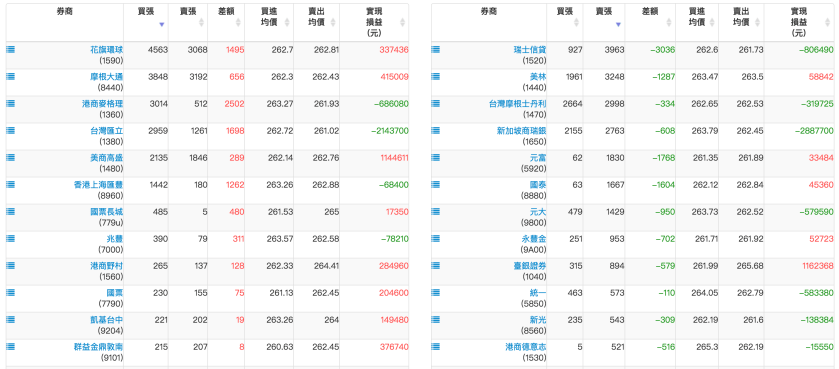Click 券商 header in left table

point(65,11)
